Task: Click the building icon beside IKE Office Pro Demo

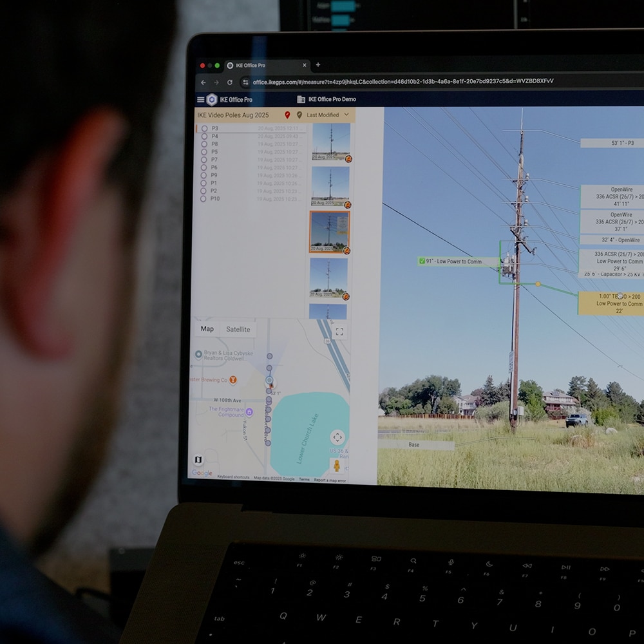Action: [x=301, y=99]
